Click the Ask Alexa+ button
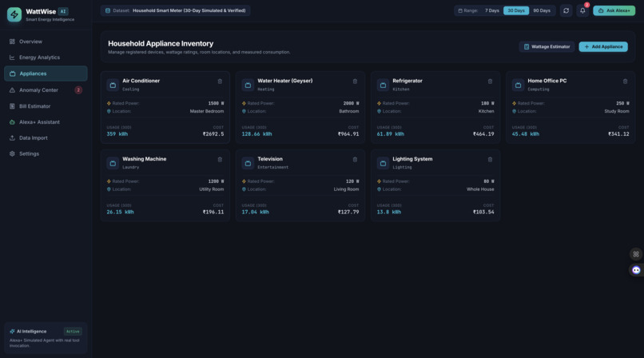 (x=614, y=10)
